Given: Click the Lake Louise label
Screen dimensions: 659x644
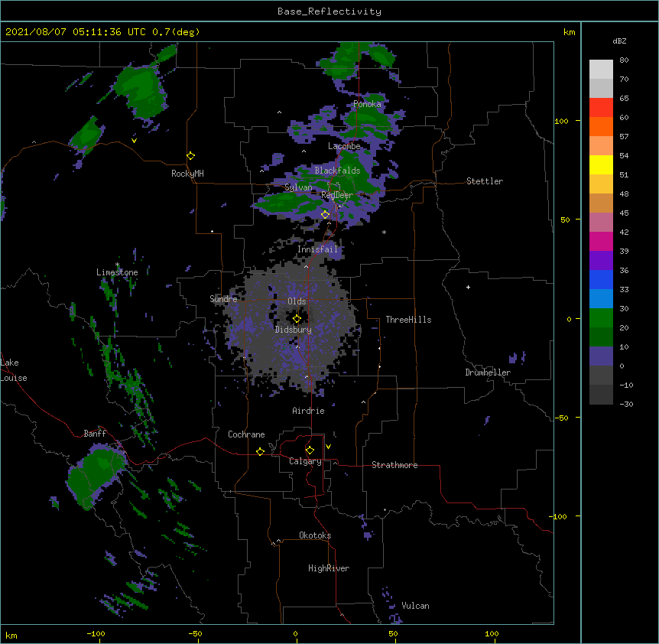Looking at the screenshot, I should click(12, 370).
